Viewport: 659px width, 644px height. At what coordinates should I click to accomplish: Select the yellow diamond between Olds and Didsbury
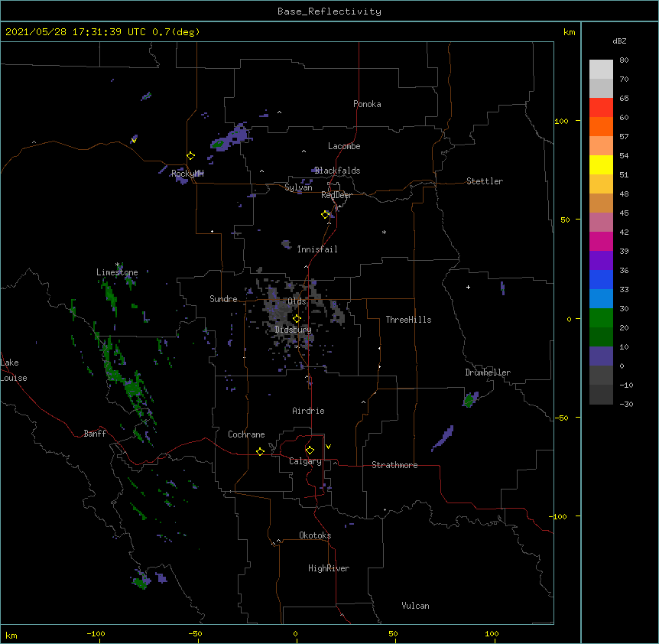[x=297, y=319]
